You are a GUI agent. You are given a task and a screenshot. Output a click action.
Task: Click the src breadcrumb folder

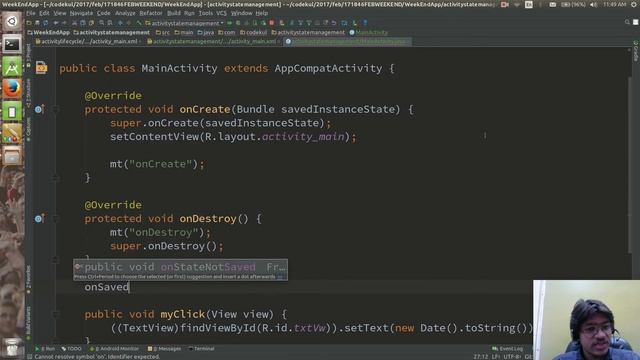[163, 32]
